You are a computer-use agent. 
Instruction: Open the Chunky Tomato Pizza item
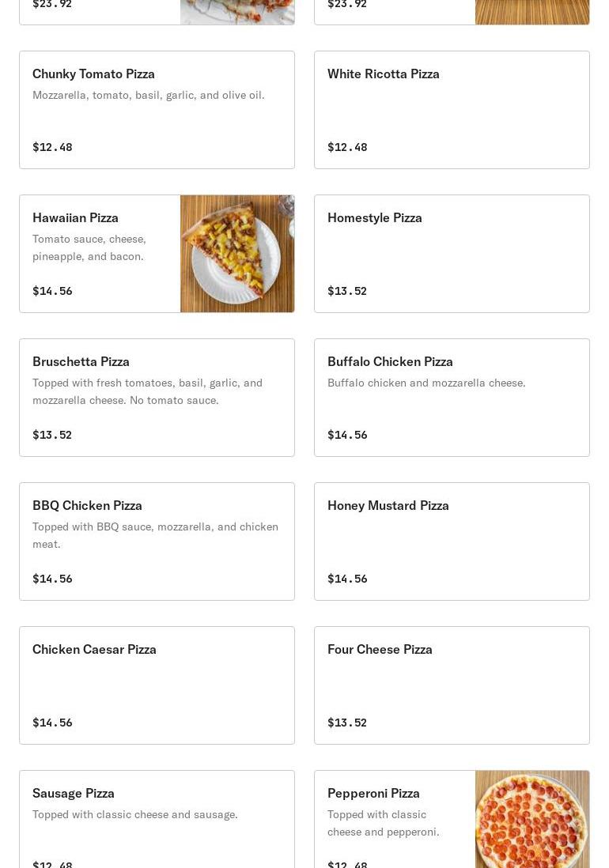click(x=157, y=110)
